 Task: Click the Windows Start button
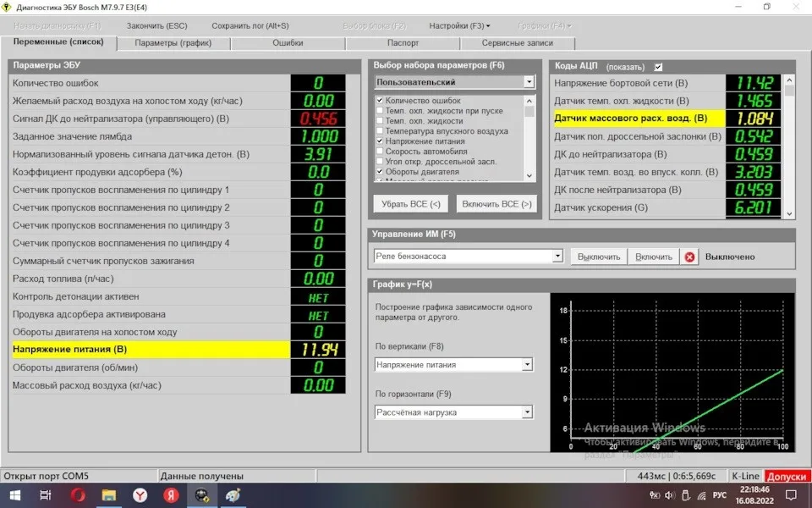click(14, 495)
